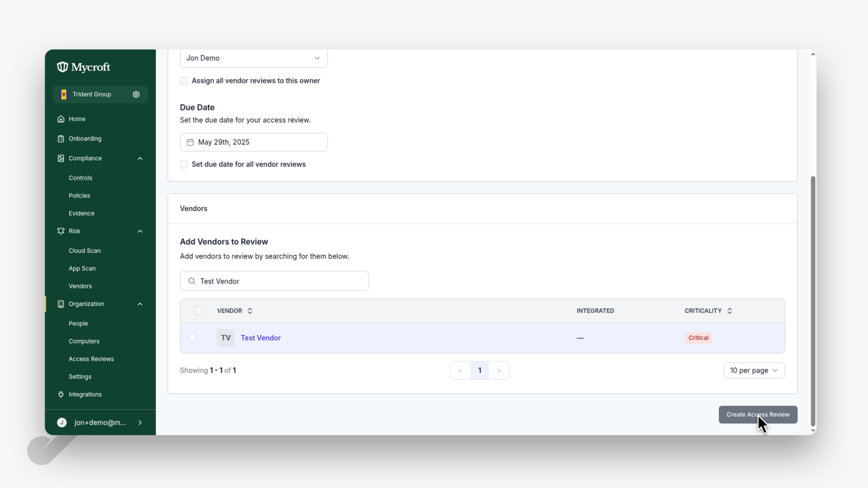This screenshot has height=488, width=868.
Task: Open the Jon Demo owner dropdown
Action: [254, 58]
